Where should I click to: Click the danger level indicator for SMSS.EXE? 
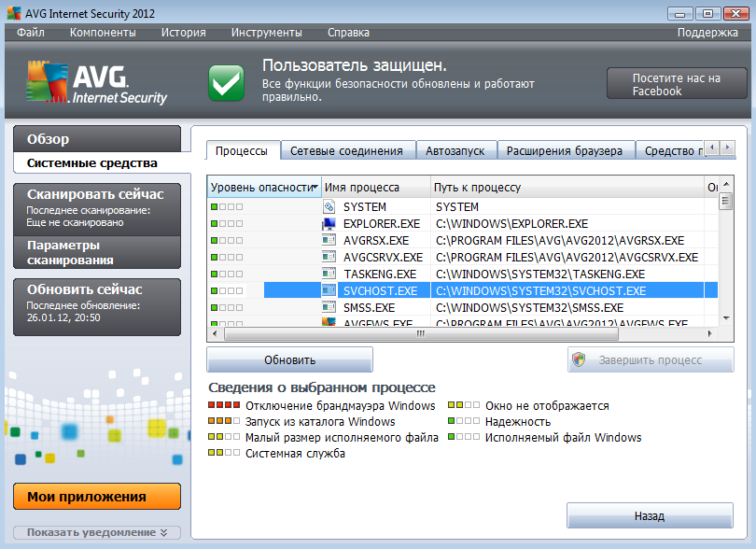point(227,307)
